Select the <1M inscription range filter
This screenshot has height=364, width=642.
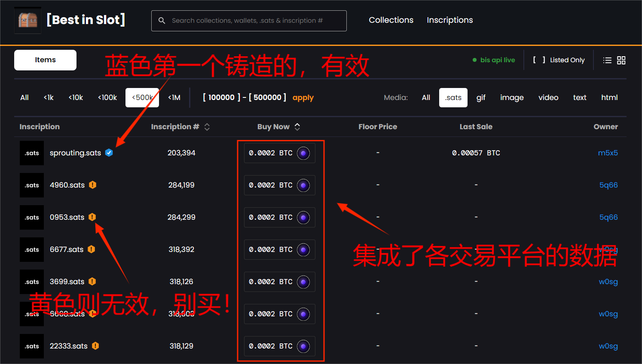pos(174,98)
